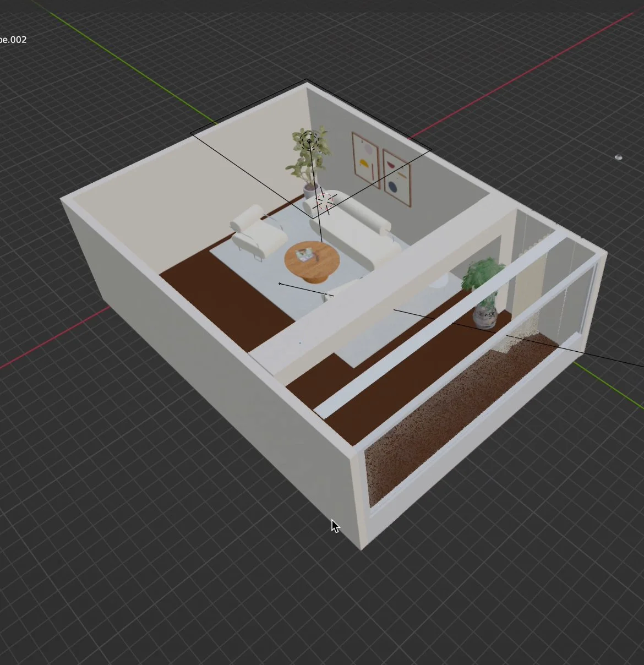Pick the left framed wall picture

point(366,160)
